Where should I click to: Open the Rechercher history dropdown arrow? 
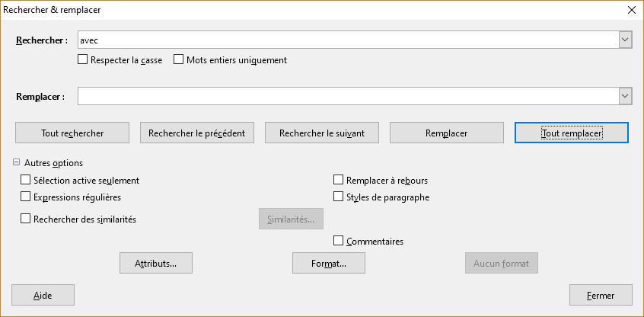tap(625, 40)
